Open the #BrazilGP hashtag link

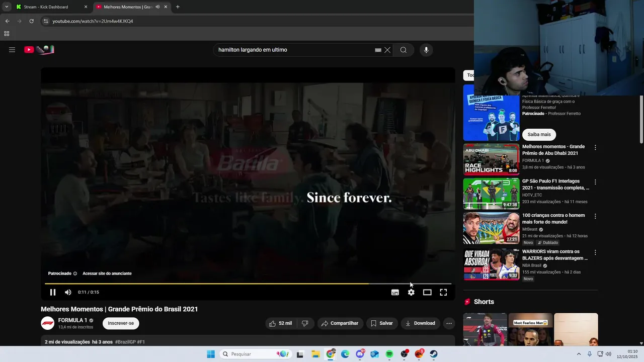tap(125, 342)
